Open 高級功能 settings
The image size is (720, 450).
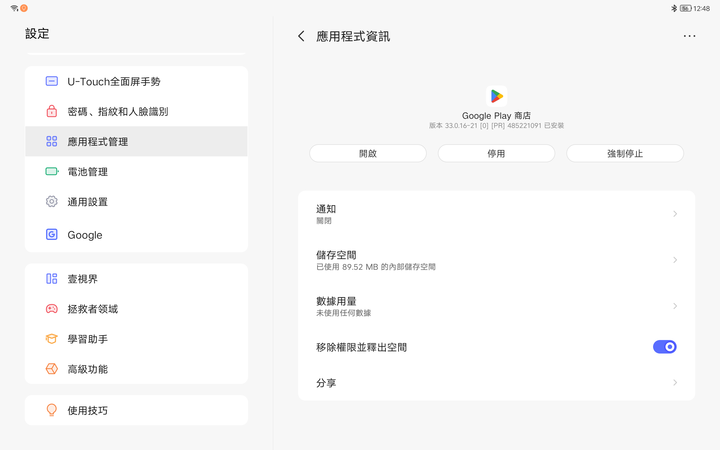136,369
